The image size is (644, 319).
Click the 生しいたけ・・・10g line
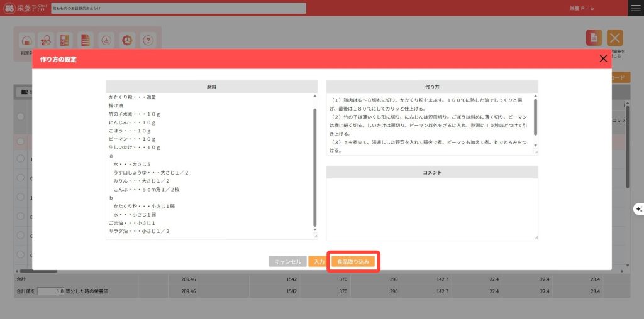(135, 148)
